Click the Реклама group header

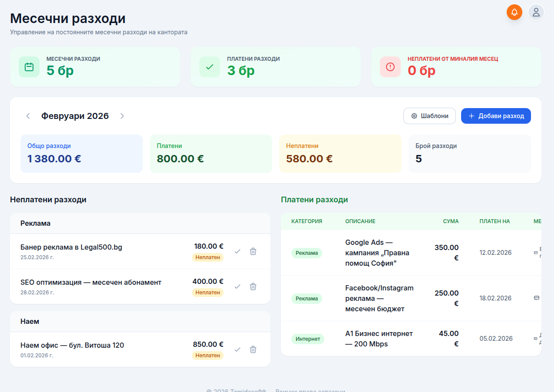(x=140, y=223)
